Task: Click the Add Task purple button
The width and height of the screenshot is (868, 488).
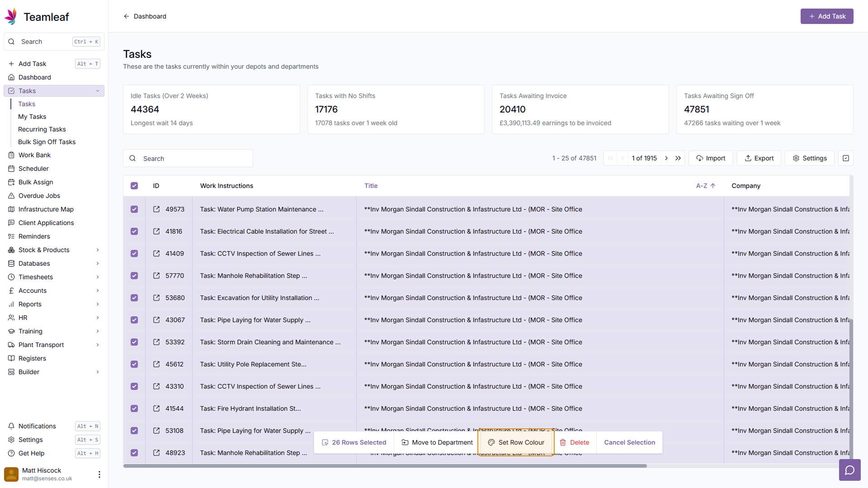Action: point(827,16)
